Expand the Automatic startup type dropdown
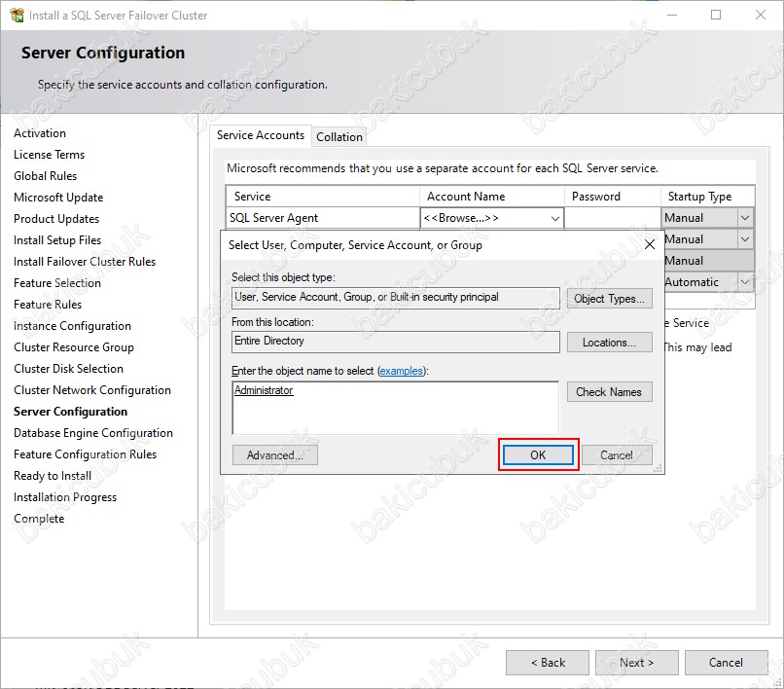Screen dimensions: 784x689 744,282
